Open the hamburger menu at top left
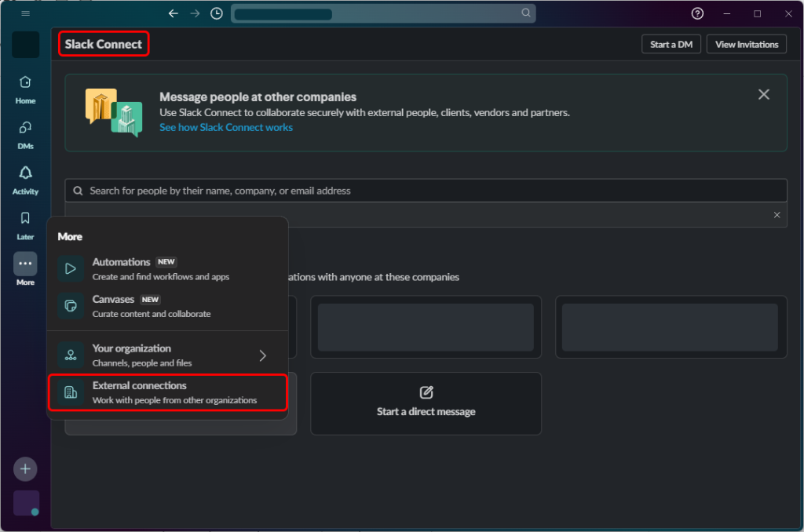The height and width of the screenshot is (532, 804). (25, 13)
